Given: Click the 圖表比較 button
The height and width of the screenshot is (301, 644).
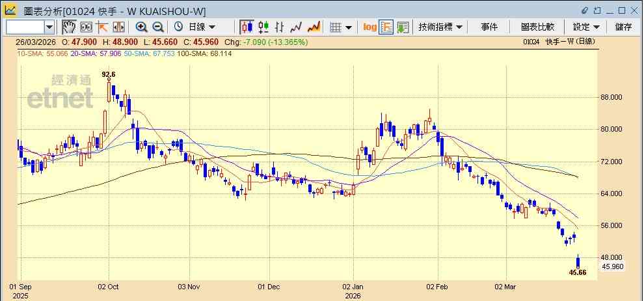Looking at the screenshot, I should pyautogui.click(x=537, y=27).
